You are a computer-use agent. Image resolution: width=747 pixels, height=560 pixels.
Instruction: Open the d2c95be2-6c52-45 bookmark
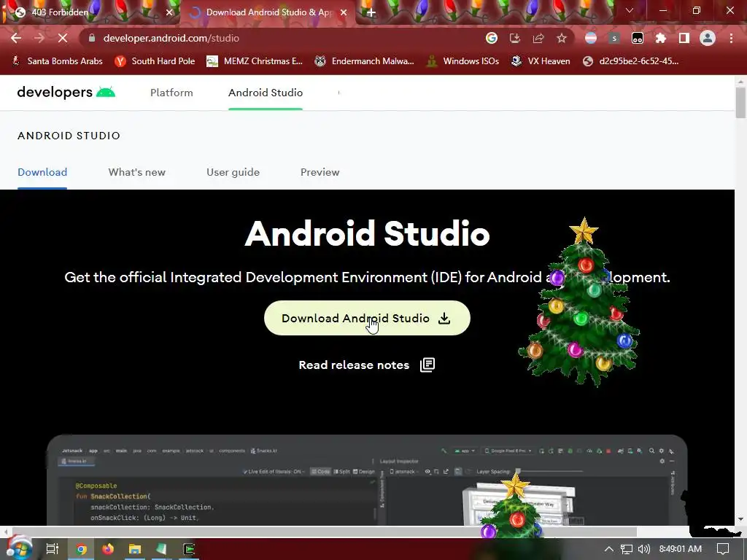click(631, 61)
